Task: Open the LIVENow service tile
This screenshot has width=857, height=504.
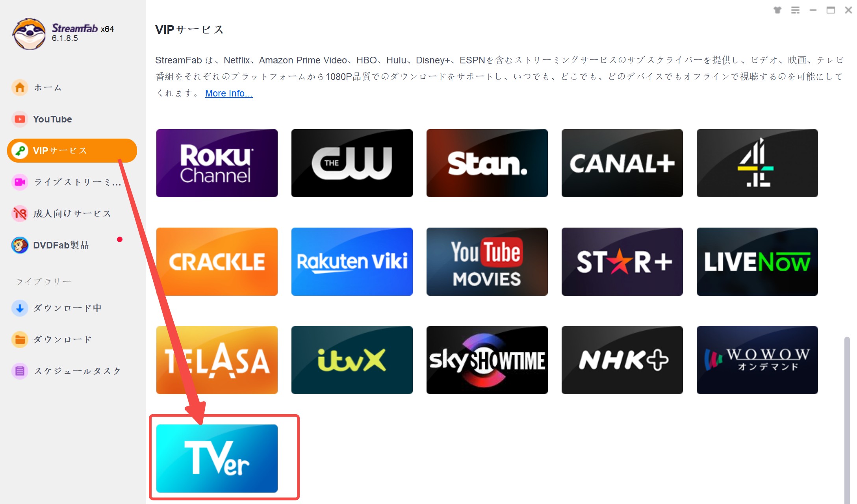Action: [757, 261]
